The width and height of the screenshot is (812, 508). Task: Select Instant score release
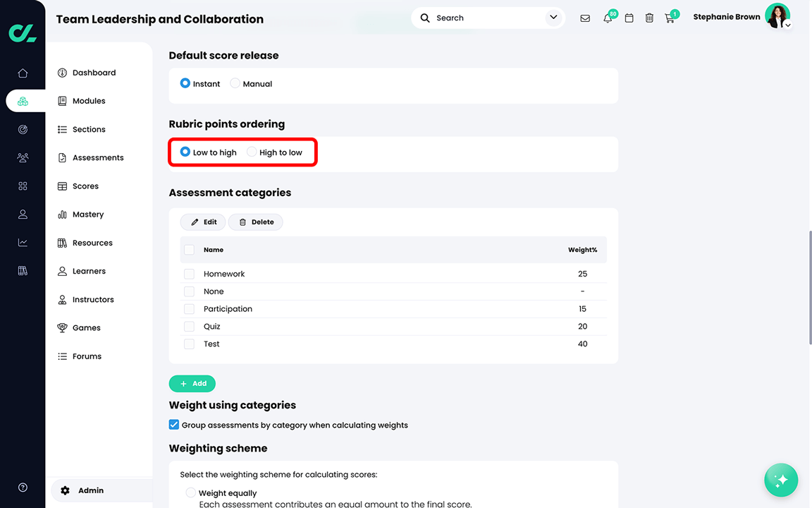[185, 83]
